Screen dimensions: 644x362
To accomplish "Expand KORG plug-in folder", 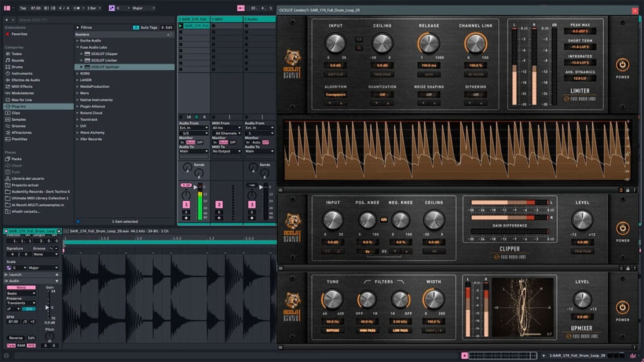I will pyautogui.click(x=77, y=74).
